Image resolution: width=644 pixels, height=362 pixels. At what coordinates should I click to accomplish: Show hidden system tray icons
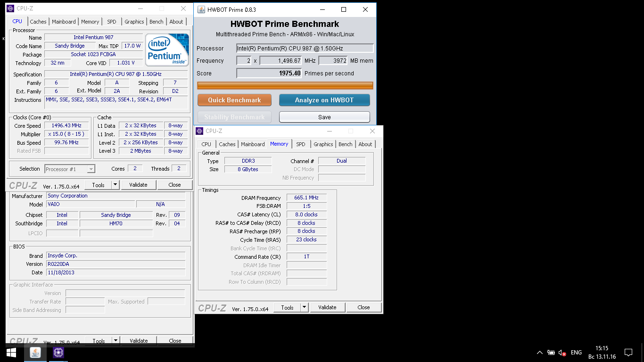tap(540, 353)
